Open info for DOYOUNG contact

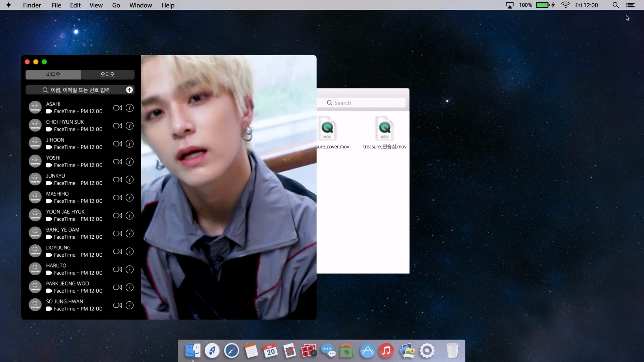129,251
